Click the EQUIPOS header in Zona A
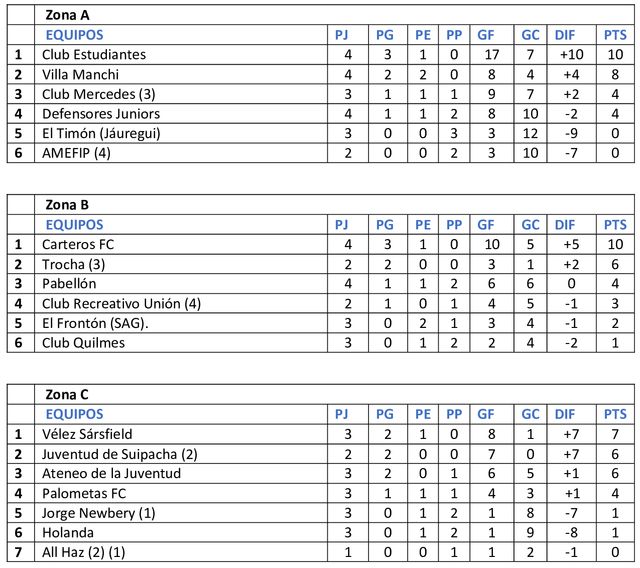 point(74,35)
